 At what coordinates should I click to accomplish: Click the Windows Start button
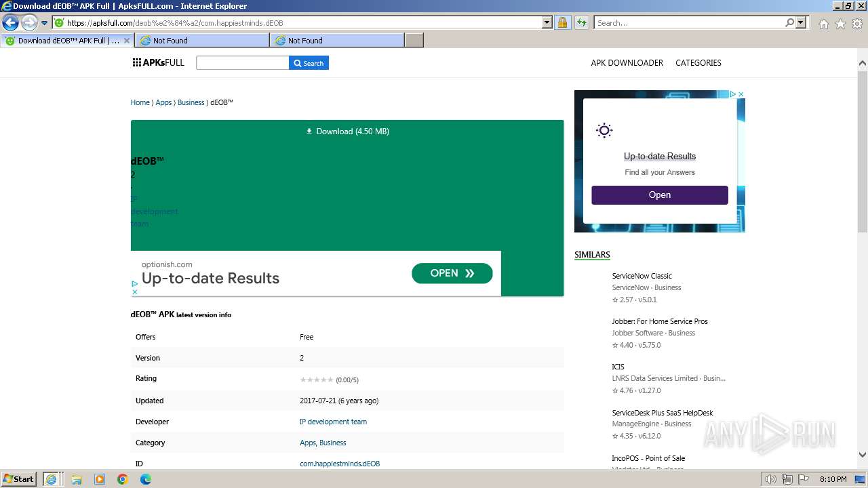pyautogui.click(x=19, y=479)
